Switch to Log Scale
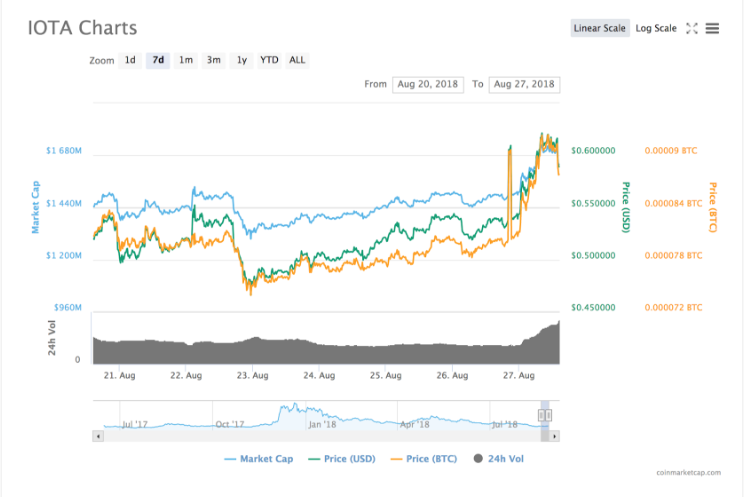 (656, 28)
